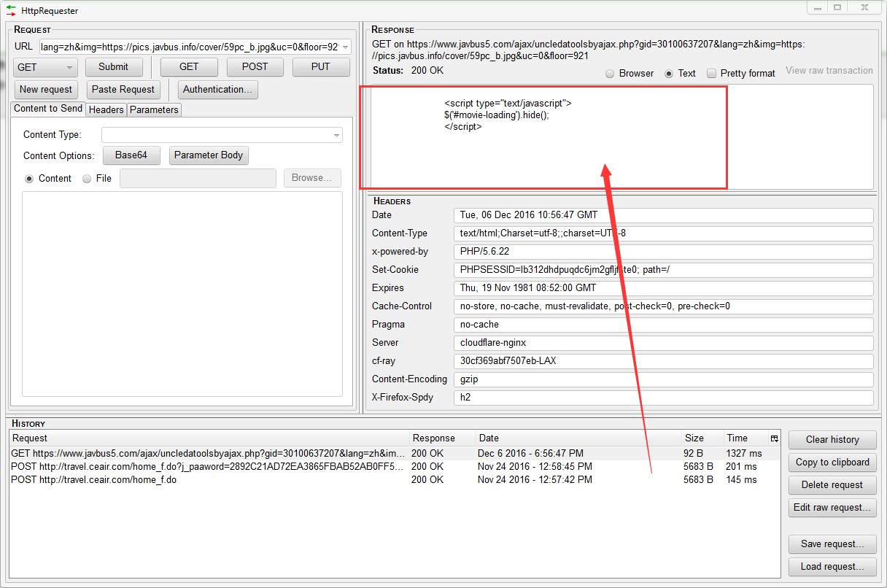Image resolution: width=887 pixels, height=588 pixels.
Task: Click the Cache-Control header value field
Action: (663, 306)
